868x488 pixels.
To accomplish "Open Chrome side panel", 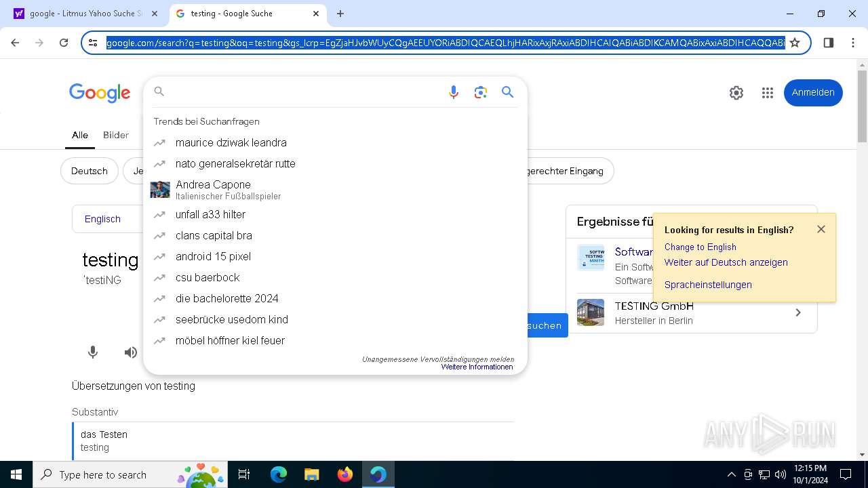I will click(x=828, y=43).
